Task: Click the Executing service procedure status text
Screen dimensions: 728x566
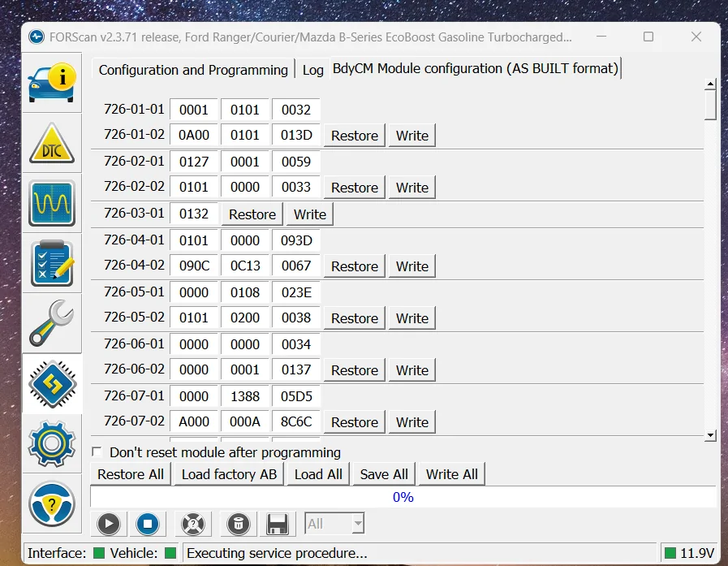Action: tap(277, 553)
